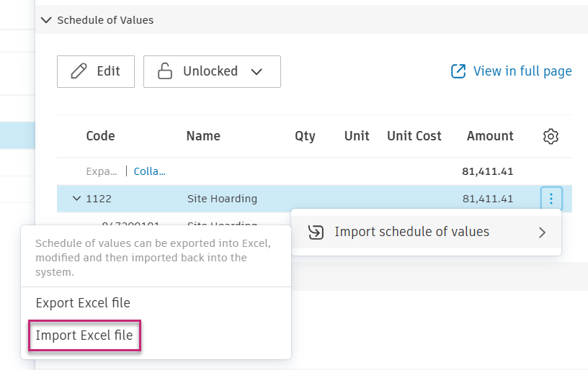Expand the Import schedule of values submenu arrow

(x=542, y=233)
